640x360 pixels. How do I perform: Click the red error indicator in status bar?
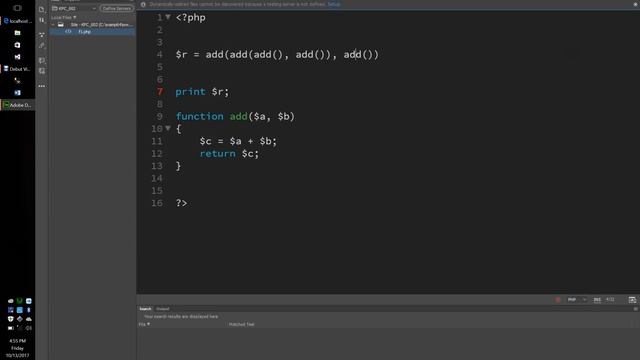(x=558, y=300)
